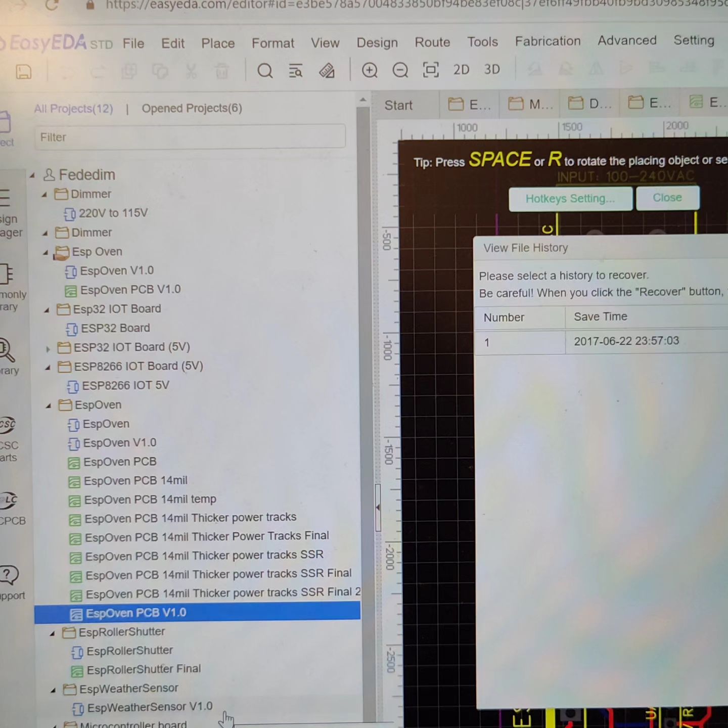This screenshot has width=728, height=728.
Task: Expand the ESP32 IOT Board (5V) folder
Action: [x=48, y=348]
